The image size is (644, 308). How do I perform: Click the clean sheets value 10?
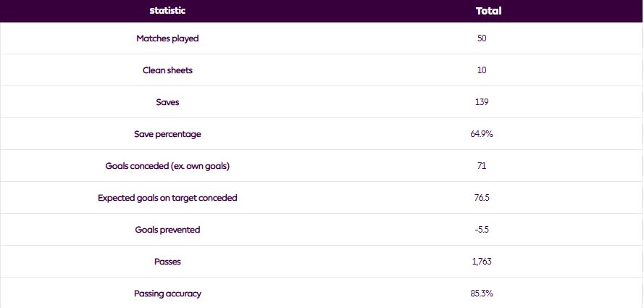[482, 70]
